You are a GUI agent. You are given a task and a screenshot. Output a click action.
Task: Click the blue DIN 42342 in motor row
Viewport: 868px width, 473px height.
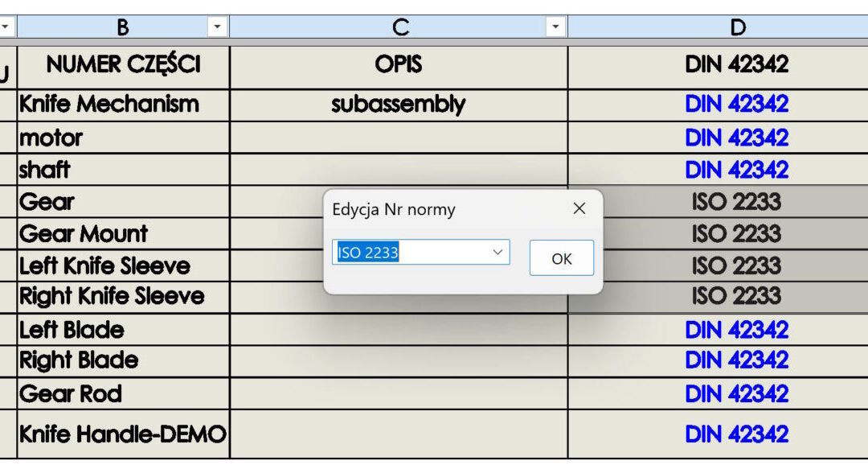(x=736, y=138)
